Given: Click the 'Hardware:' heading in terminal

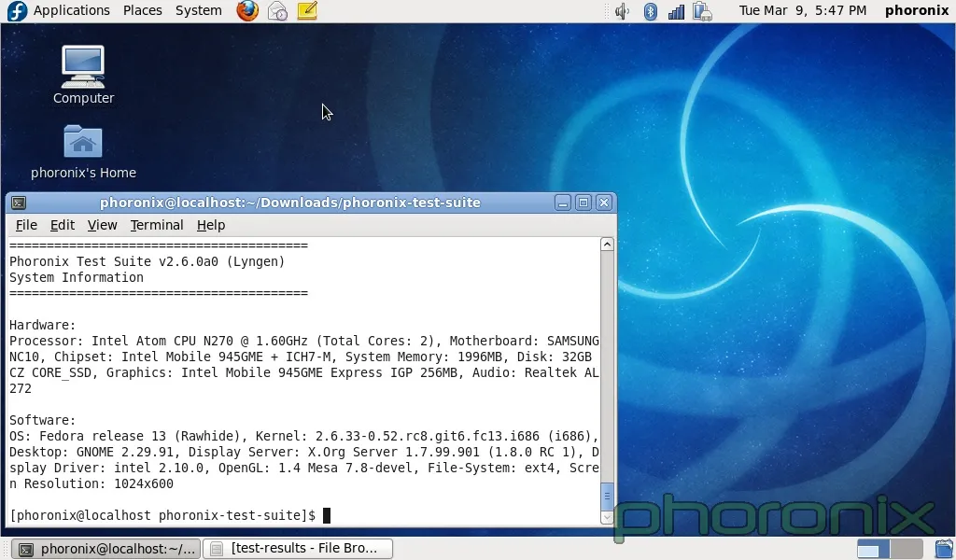Looking at the screenshot, I should (x=43, y=325).
